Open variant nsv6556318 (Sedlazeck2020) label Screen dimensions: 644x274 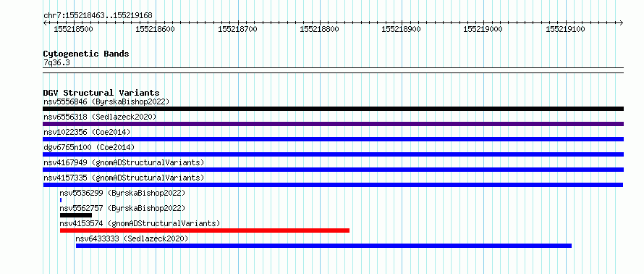(x=100, y=117)
